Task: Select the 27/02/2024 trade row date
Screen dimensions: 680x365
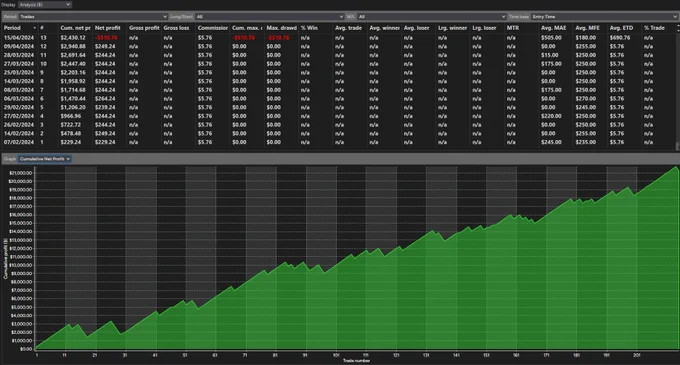Action: click(19, 116)
